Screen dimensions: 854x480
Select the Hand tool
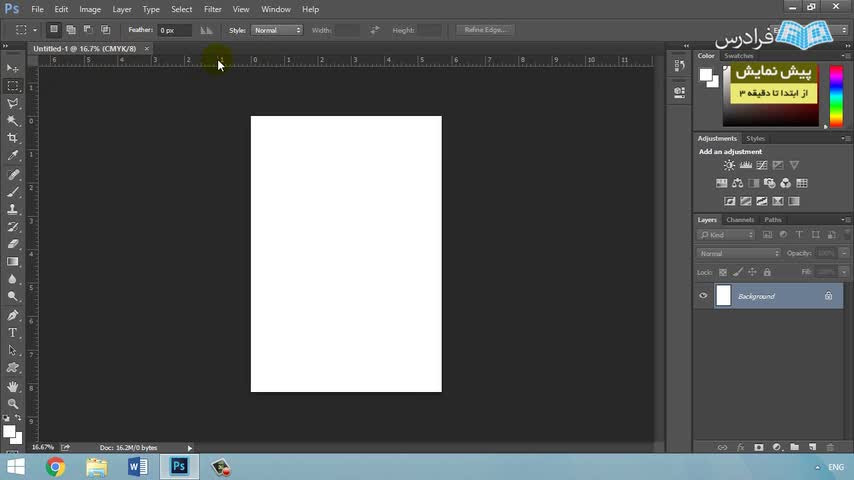[x=13, y=387]
